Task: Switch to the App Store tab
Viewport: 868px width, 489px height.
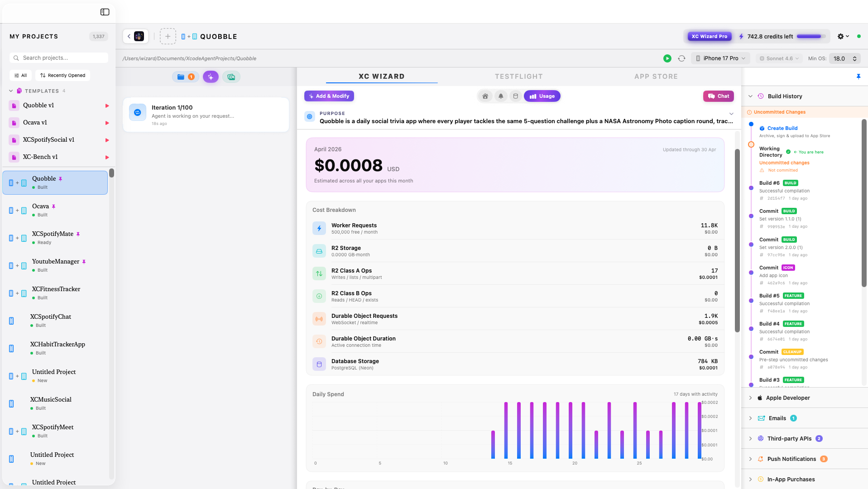Action: click(x=656, y=77)
